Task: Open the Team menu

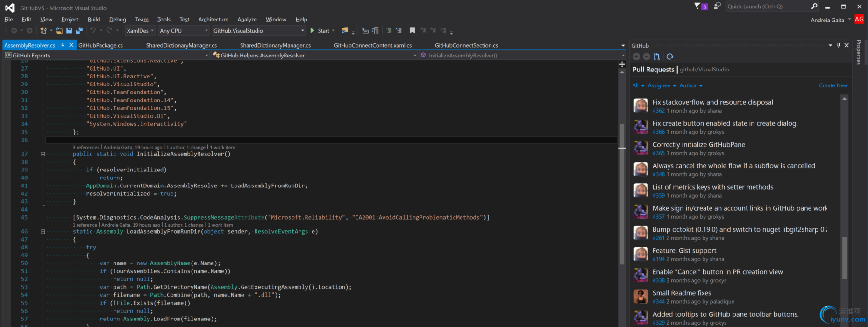Action: tap(142, 19)
